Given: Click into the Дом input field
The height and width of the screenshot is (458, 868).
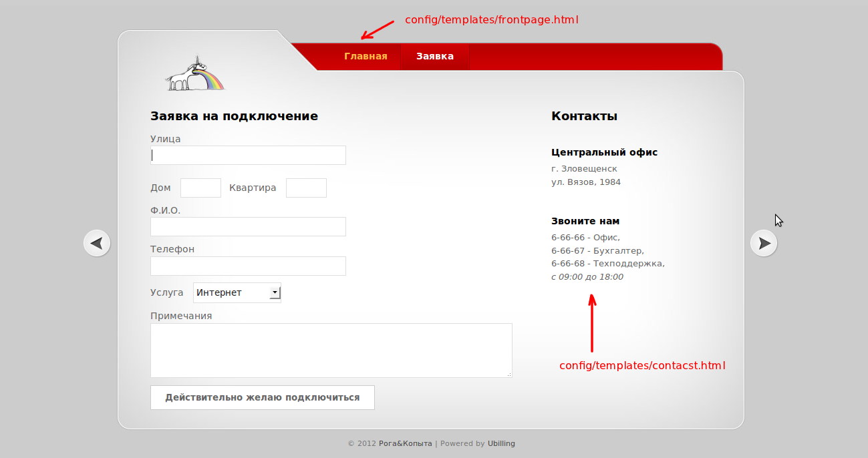Looking at the screenshot, I should (200, 188).
